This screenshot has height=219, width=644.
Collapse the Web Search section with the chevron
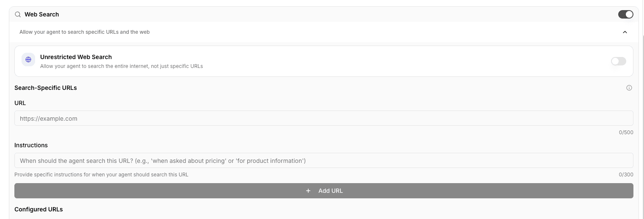pyautogui.click(x=625, y=32)
